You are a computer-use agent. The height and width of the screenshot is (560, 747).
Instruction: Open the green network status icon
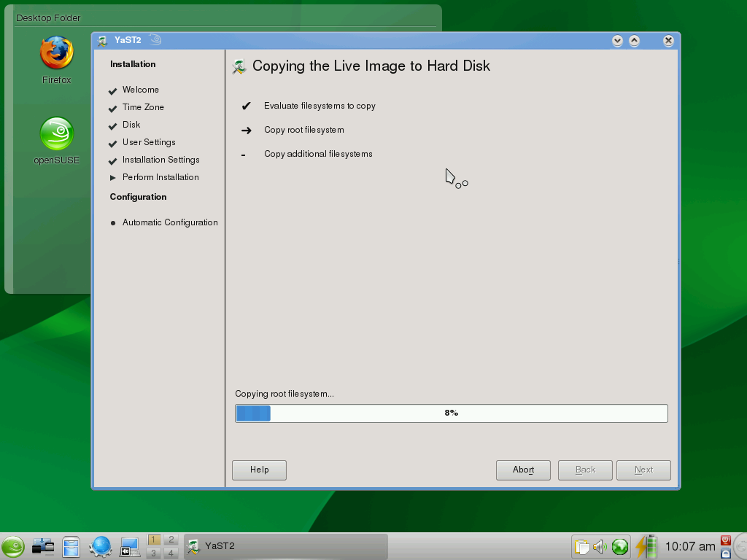(x=622, y=547)
